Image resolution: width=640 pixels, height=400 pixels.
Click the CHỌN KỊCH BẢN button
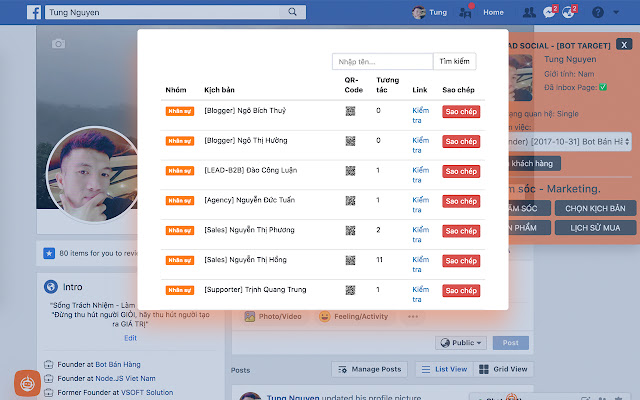click(595, 208)
